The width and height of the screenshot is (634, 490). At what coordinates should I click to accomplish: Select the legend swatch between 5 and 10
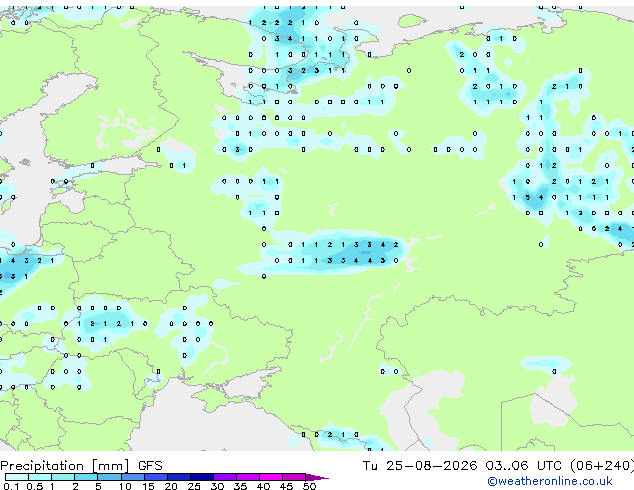(x=109, y=477)
